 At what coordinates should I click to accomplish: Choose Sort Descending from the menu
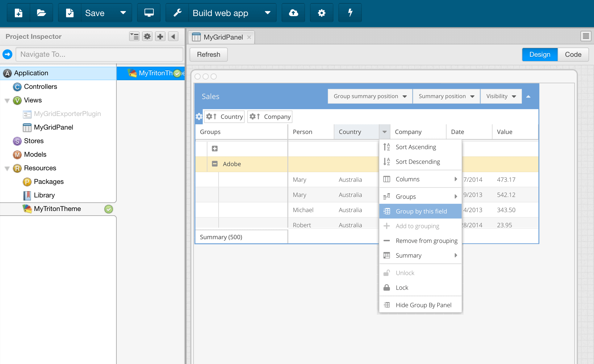point(420,162)
